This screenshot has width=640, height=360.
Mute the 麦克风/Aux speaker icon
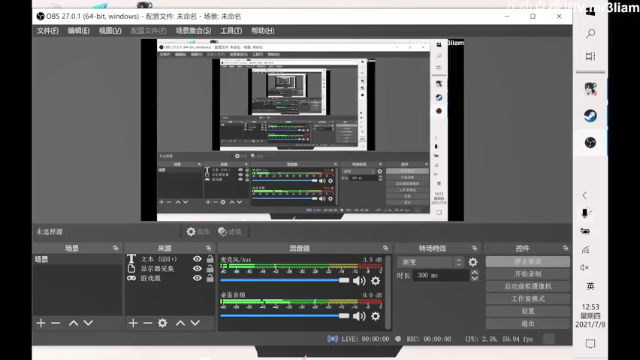[x=359, y=281]
